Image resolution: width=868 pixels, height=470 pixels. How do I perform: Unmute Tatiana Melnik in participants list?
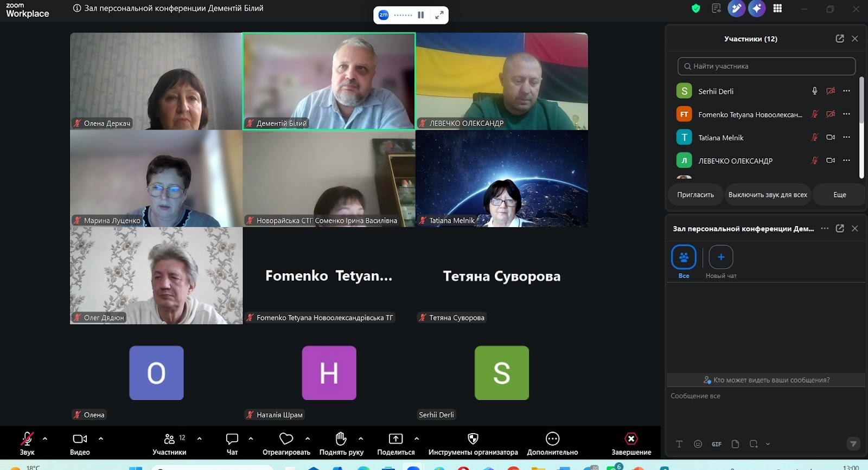click(814, 137)
